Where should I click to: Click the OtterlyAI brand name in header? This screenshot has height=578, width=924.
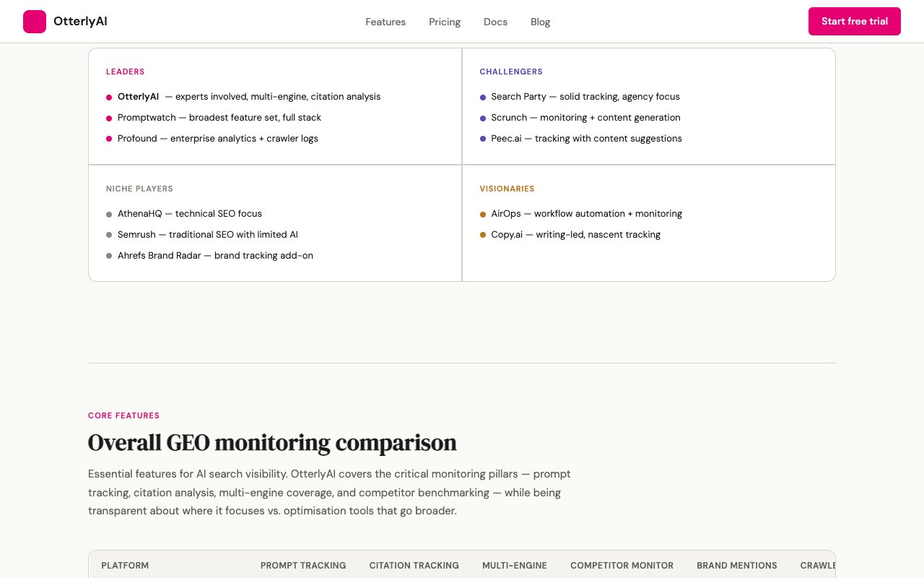pos(80,22)
